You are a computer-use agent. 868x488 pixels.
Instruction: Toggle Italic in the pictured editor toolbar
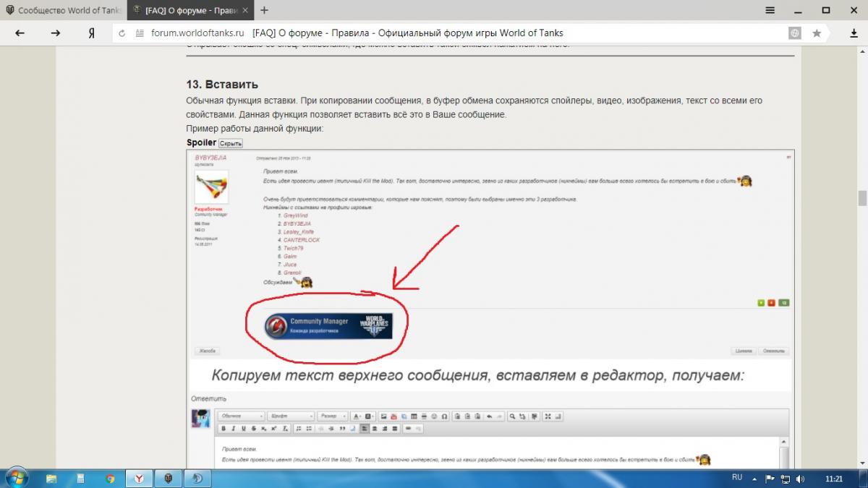234,429
